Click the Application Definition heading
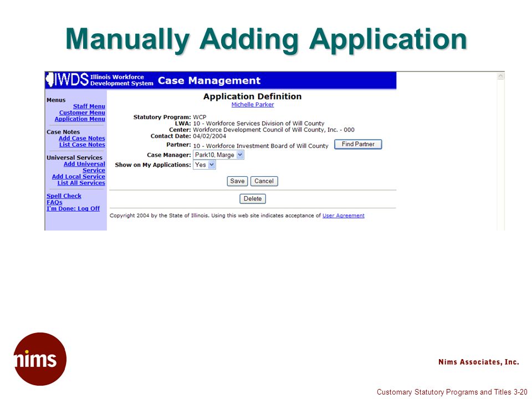Image resolution: width=532 pixels, height=399 pixels. (253, 96)
